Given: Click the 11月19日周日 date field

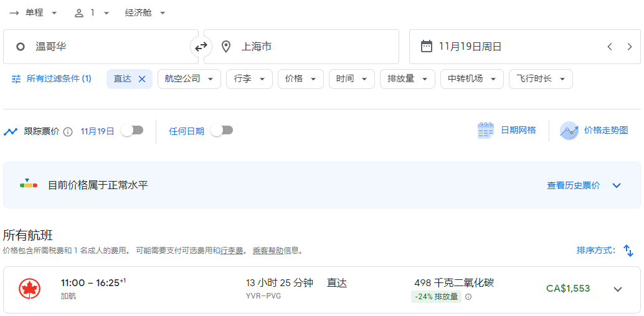Looking at the screenshot, I should (525, 47).
